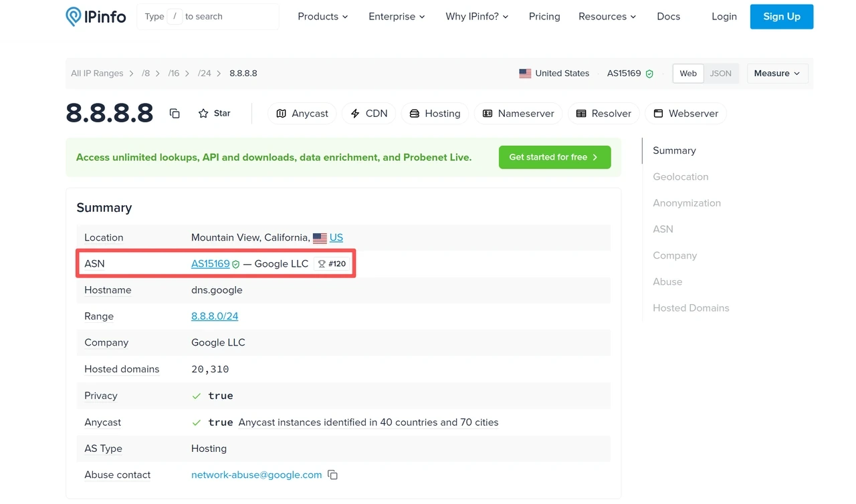Copy the IP address 8.8.8.8
The image size is (856, 504).
click(x=175, y=114)
